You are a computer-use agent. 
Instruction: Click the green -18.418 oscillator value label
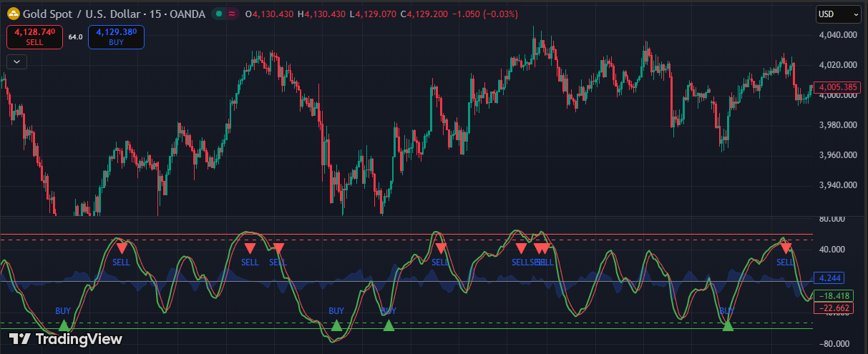click(834, 295)
